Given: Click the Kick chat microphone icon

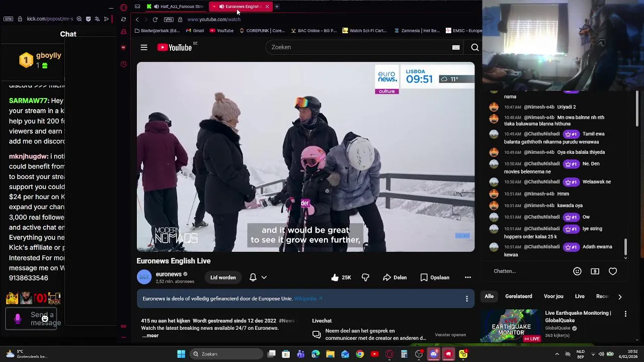Looking at the screenshot, I should pos(18,319).
